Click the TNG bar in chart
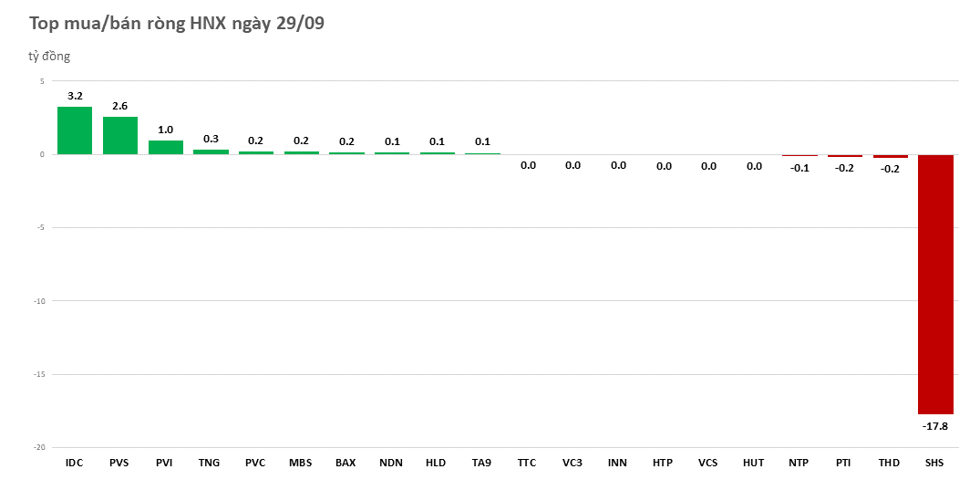The image size is (980, 490). [x=211, y=151]
